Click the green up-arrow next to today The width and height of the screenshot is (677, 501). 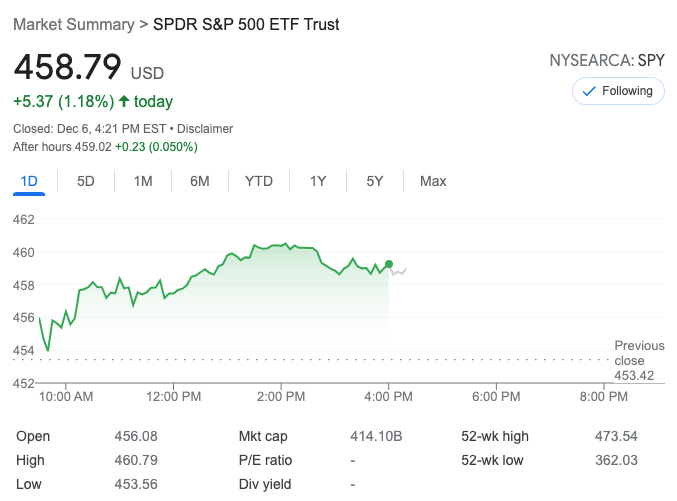coord(124,101)
